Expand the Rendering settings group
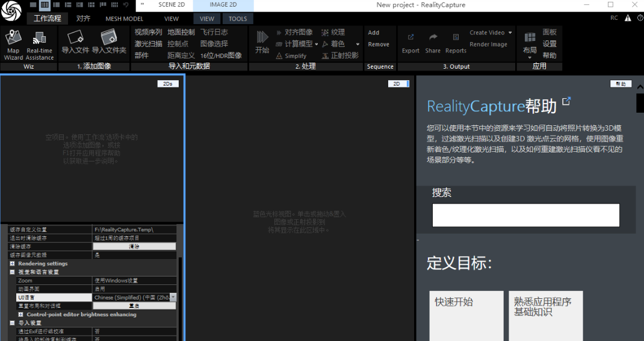 tap(13, 264)
